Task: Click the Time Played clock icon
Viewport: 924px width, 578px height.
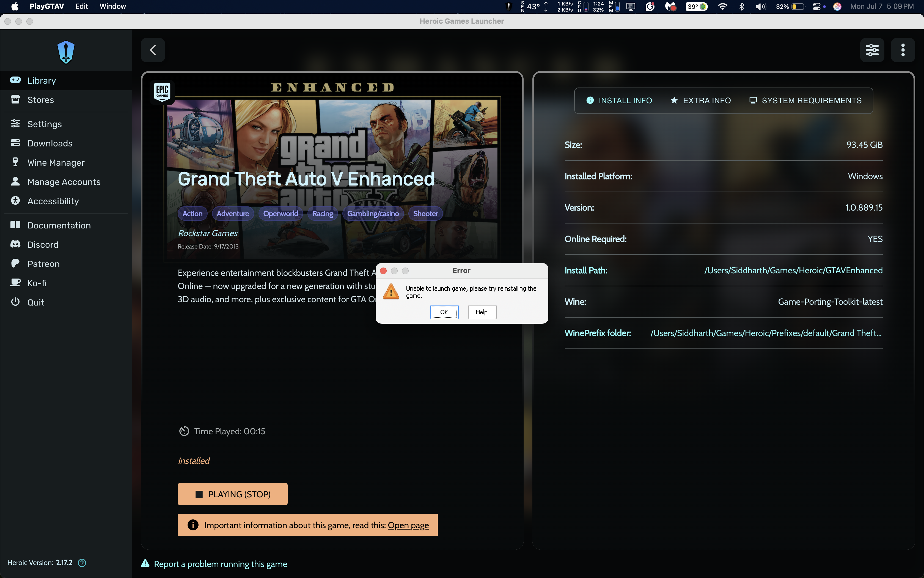Action: tap(184, 431)
